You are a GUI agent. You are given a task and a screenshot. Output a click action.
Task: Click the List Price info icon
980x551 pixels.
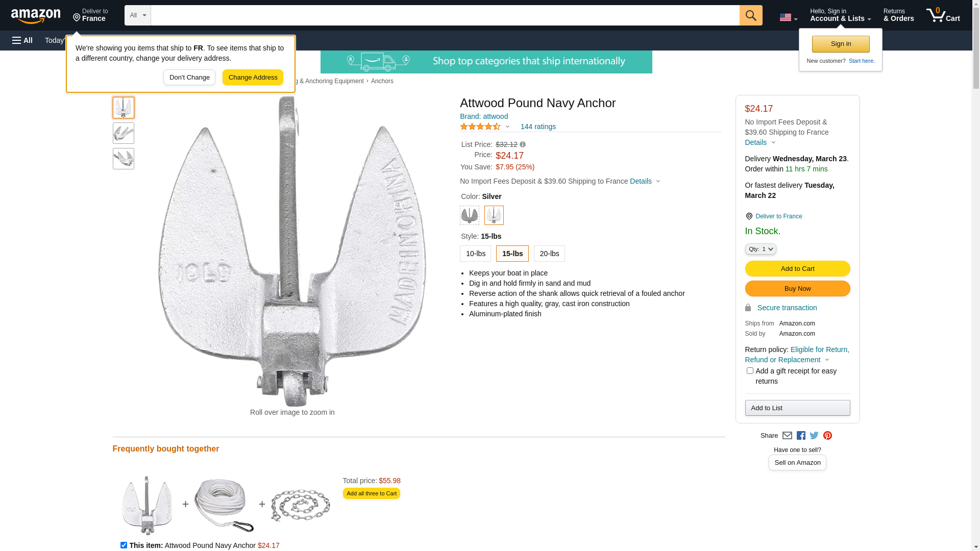(523, 145)
